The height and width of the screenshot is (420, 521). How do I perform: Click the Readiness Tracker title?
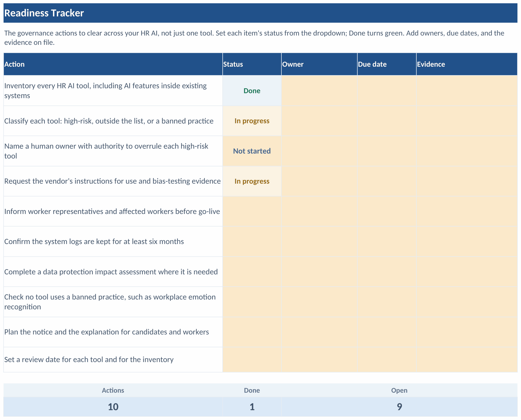tap(44, 13)
